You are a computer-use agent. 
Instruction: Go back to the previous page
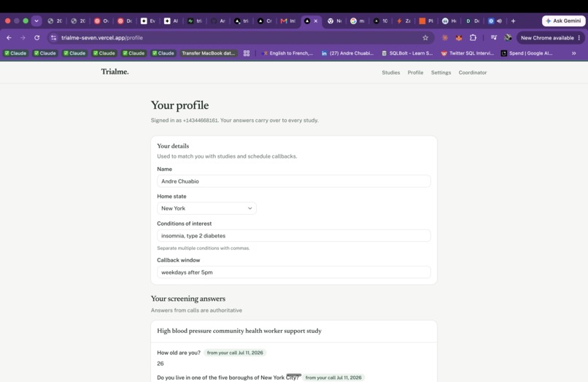point(9,37)
